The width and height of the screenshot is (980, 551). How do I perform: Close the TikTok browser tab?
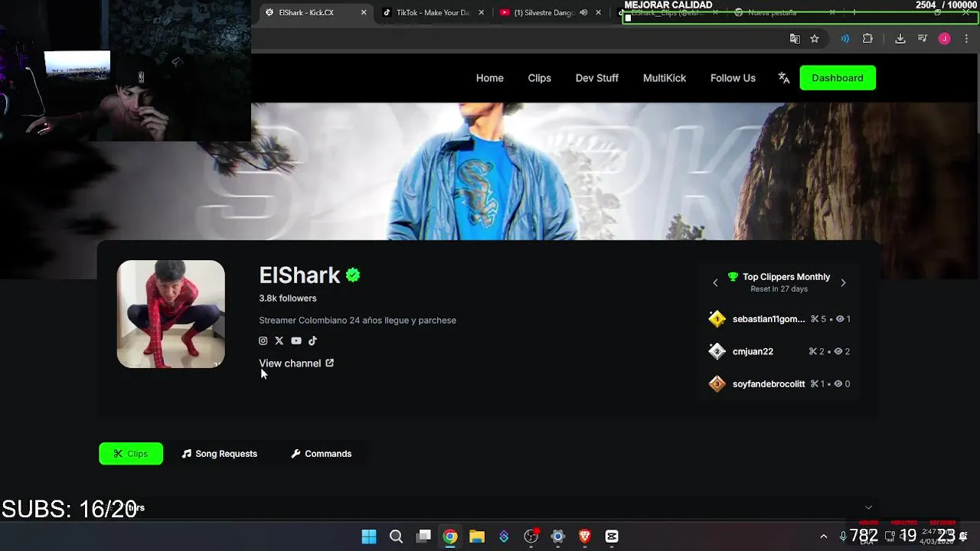(x=481, y=12)
